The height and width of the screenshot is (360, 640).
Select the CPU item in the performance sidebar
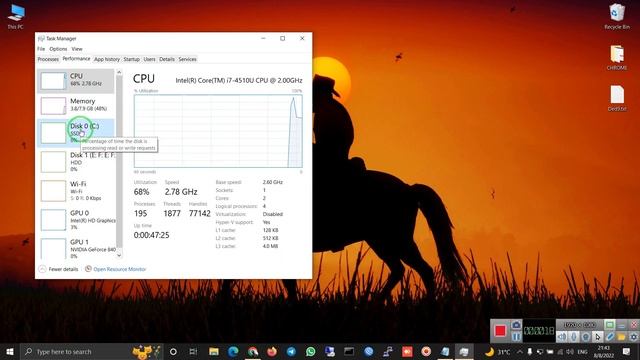(x=76, y=81)
